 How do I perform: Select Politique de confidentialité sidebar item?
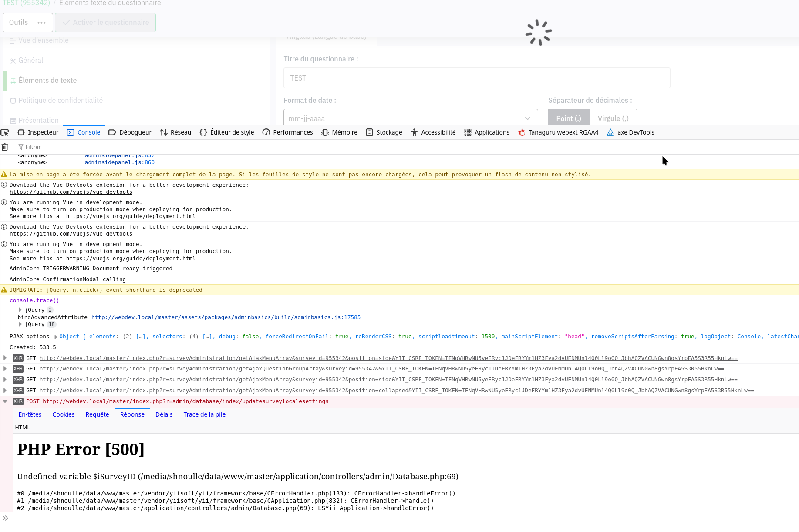tap(61, 101)
